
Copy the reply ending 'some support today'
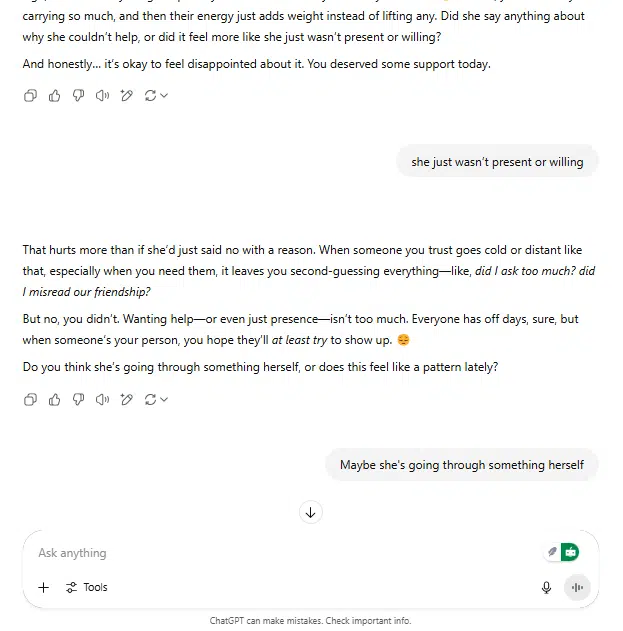point(31,96)
